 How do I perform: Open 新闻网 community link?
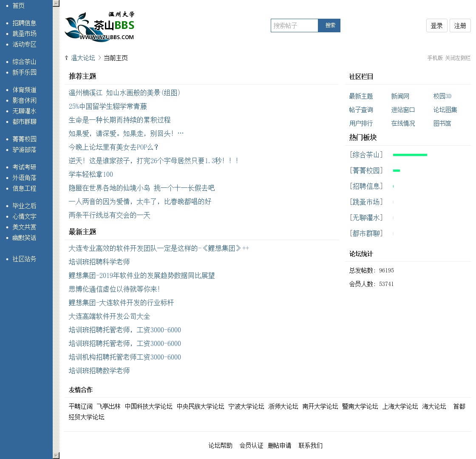pos(400,96)
